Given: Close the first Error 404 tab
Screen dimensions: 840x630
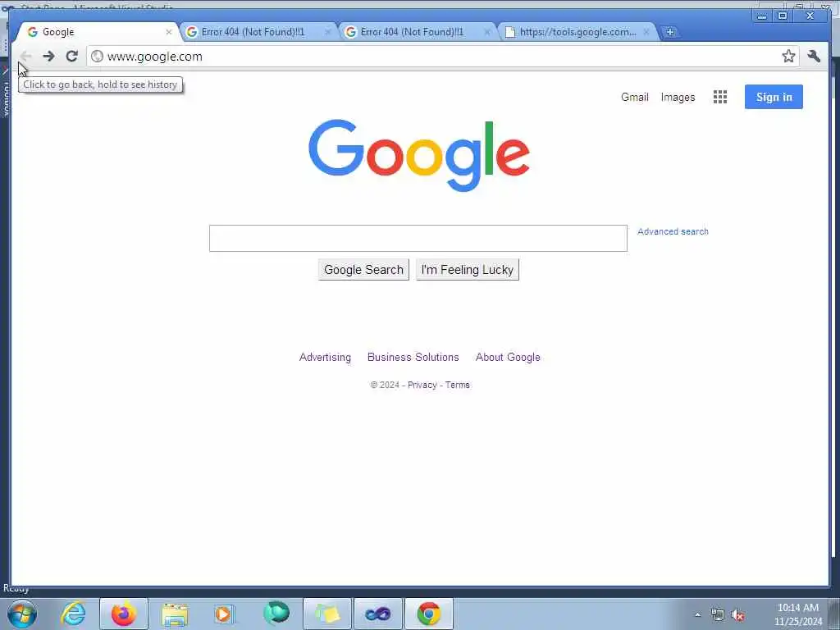Looking at the screenshot, I should point(328,32).
